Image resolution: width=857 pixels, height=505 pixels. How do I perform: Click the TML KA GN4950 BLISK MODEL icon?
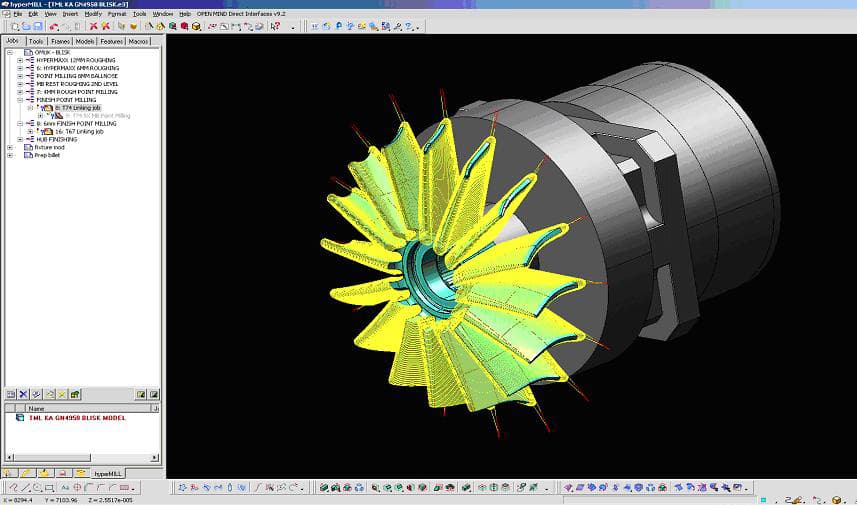[x=21, y=418]
